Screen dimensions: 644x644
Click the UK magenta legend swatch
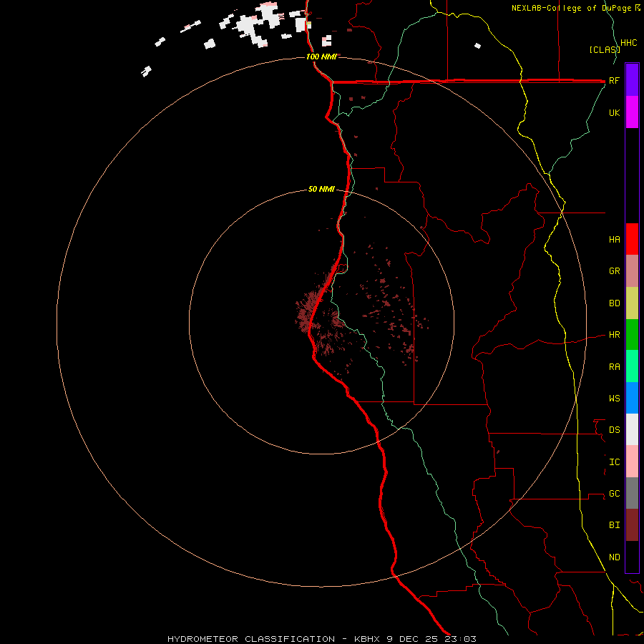(632, 112)
